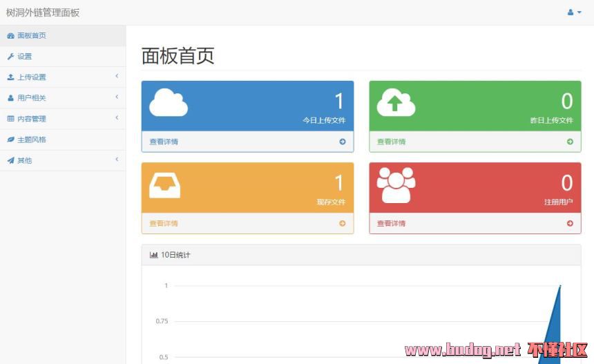The width and height of the screenshot is (594, 364).
Task: Expand the 上传设置 chevron arrow
Action: tap(117, 76)
